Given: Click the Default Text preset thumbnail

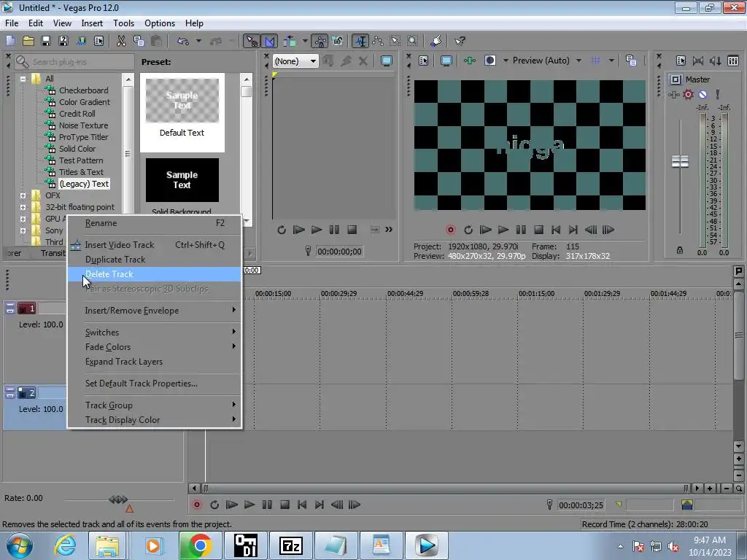Looking at the screenshot, I should pyautogui.click(x=182, y=101).
